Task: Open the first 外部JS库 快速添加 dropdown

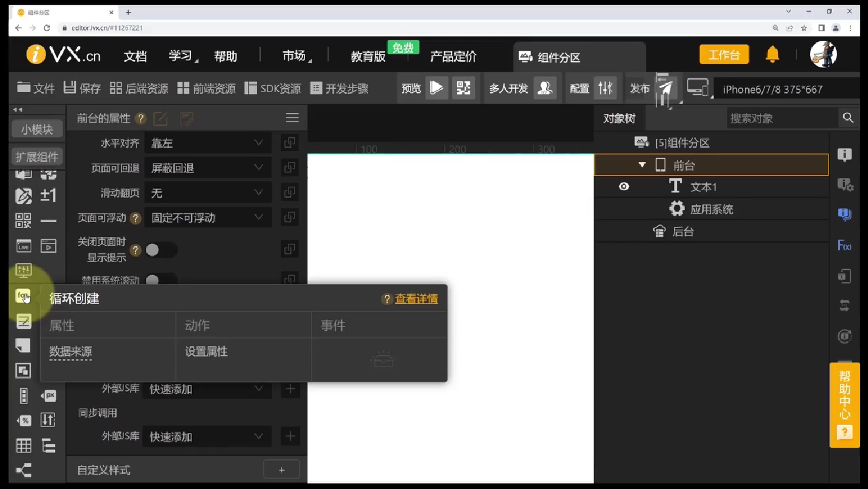Action: [208, 389]
